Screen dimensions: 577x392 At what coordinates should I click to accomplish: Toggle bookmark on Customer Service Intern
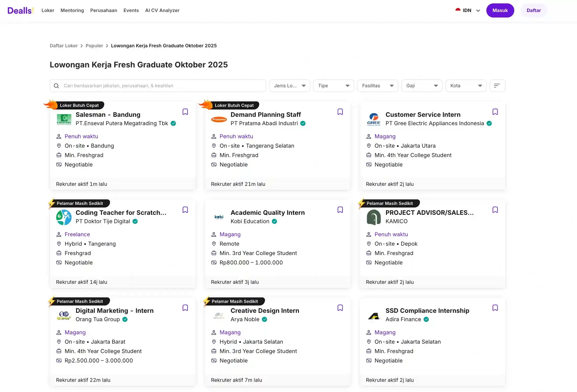pyautogui.click(x=495, y=112)
